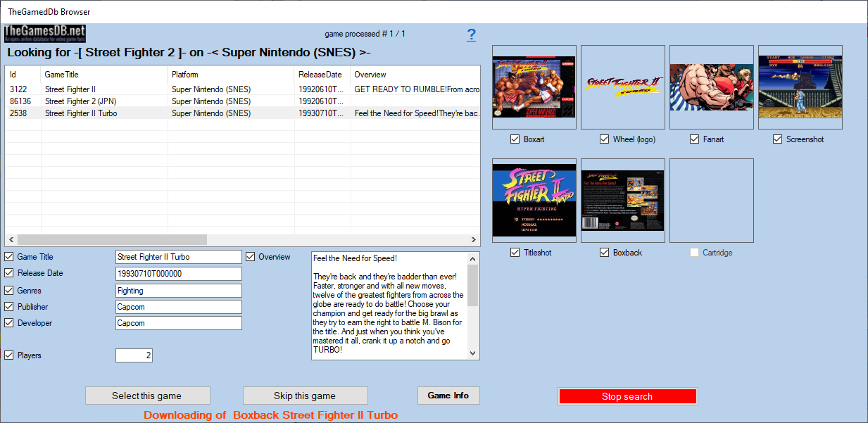Sort results by GameTitle column header
The width and height of the screenshot is (868, 423).
[x=103, y=75]
